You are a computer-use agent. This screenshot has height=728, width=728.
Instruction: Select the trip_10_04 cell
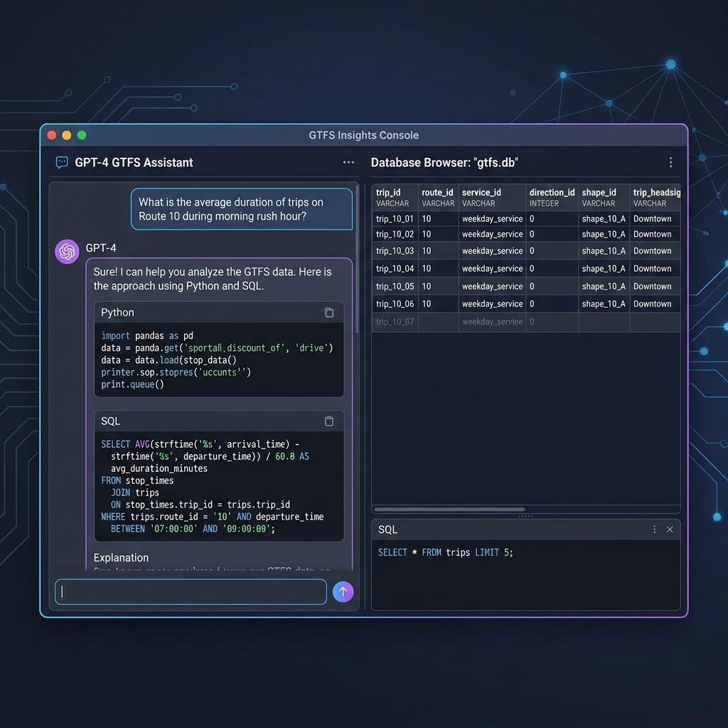395,268
